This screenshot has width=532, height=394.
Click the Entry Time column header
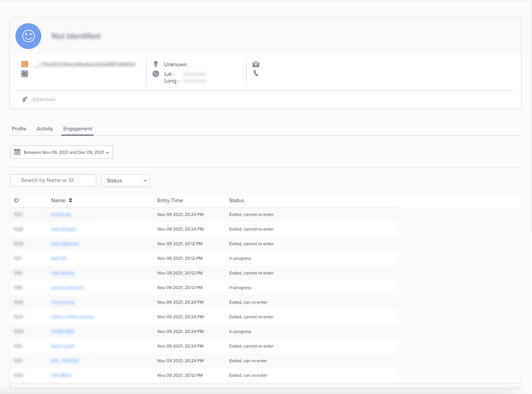point(170,200)
